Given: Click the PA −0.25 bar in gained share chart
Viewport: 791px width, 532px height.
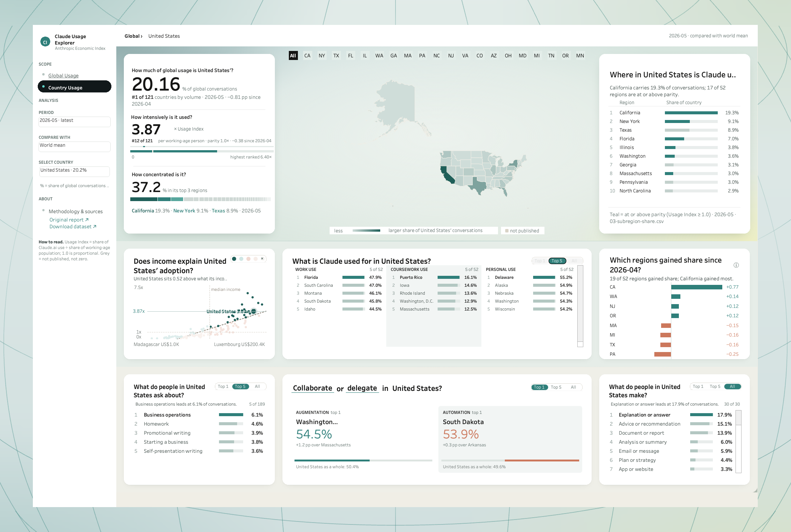Looking at the screenshot, I should pos(663,354).
